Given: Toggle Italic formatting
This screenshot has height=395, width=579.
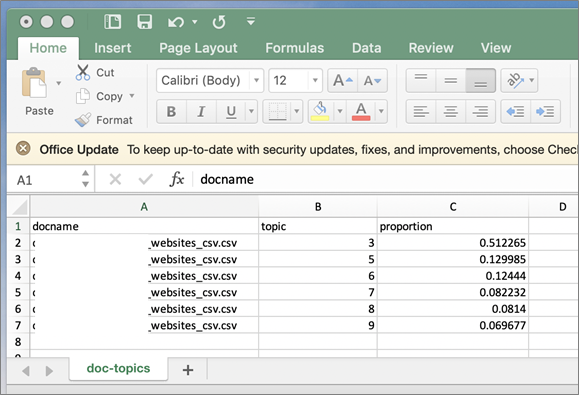Looking at the screenshot, I should (x=201, y=111).
